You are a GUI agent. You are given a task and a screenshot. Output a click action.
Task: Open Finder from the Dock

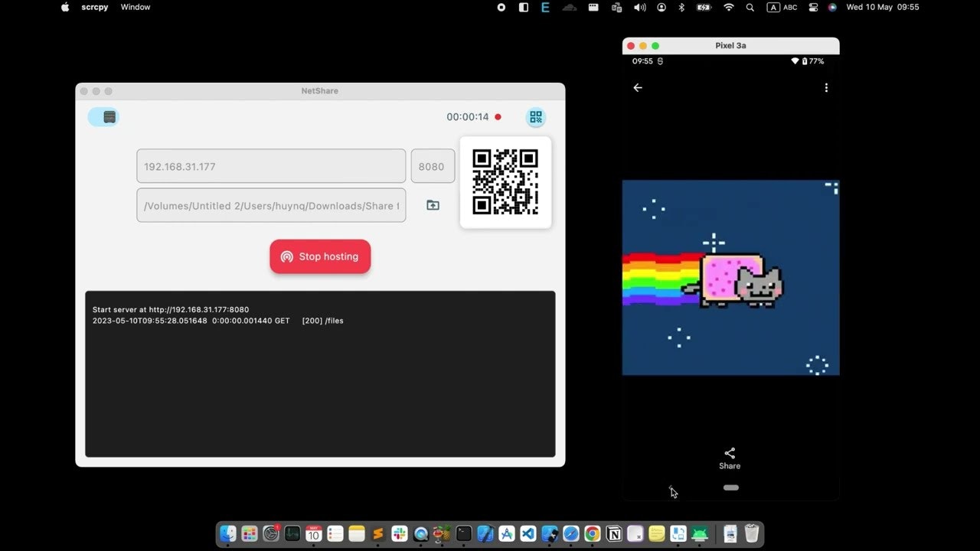click(x=228, y=534)
